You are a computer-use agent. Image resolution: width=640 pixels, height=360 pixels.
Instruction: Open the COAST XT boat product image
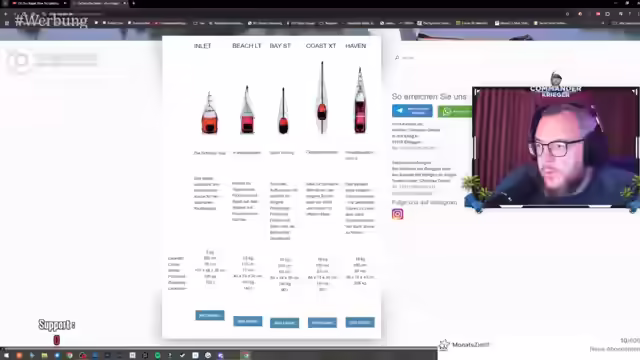point(322,97)
